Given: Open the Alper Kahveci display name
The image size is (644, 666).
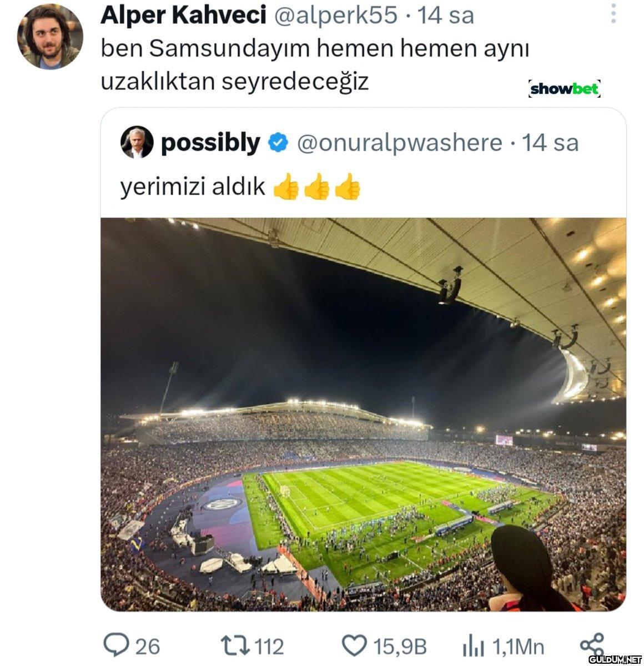Looking at the screenshot, I should [x=183, y=16].
